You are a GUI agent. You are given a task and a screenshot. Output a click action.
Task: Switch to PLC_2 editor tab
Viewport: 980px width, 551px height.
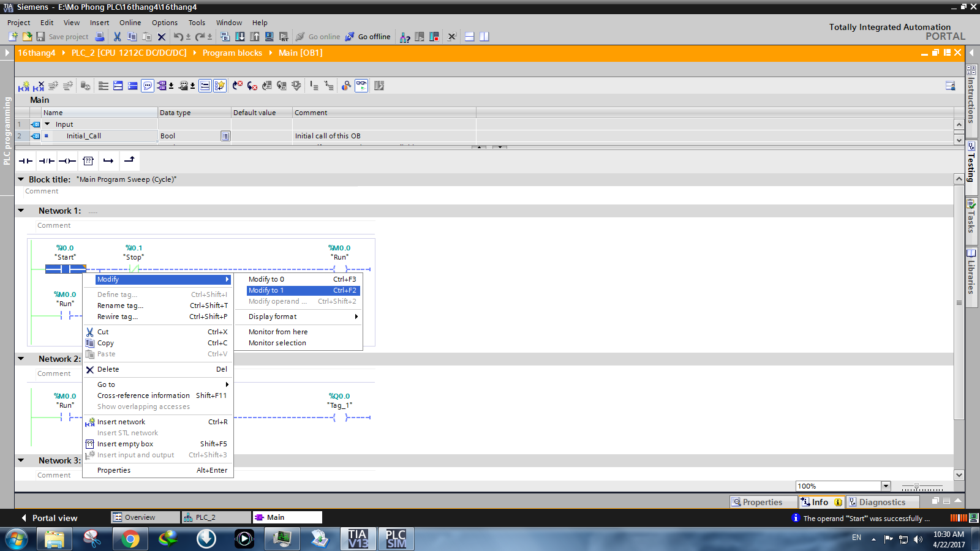(x=216, y=517)
